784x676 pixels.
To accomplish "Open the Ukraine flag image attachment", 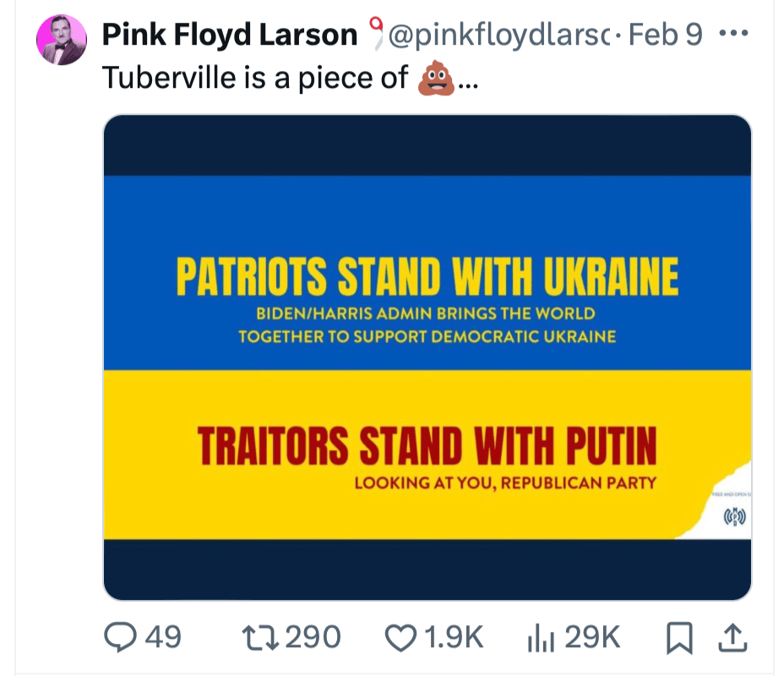I will (x=427, y=357).
